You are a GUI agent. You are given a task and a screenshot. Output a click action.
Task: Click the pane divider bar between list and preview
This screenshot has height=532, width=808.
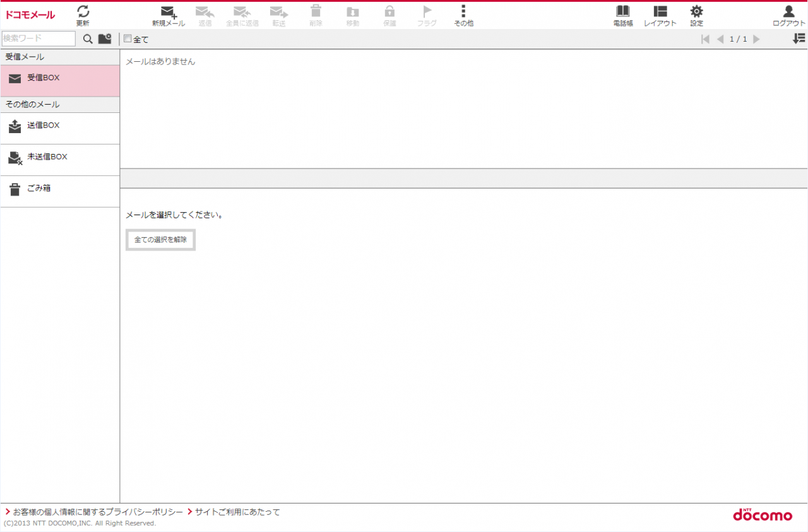pyautogui.click(x=464, y=178)
